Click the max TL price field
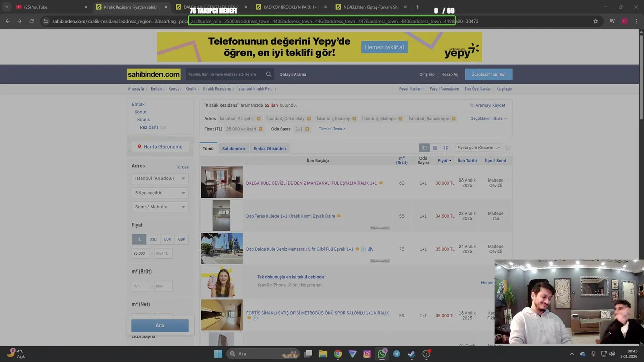The width and height of the screenshot is (644, 362). [x=163, y=253]
